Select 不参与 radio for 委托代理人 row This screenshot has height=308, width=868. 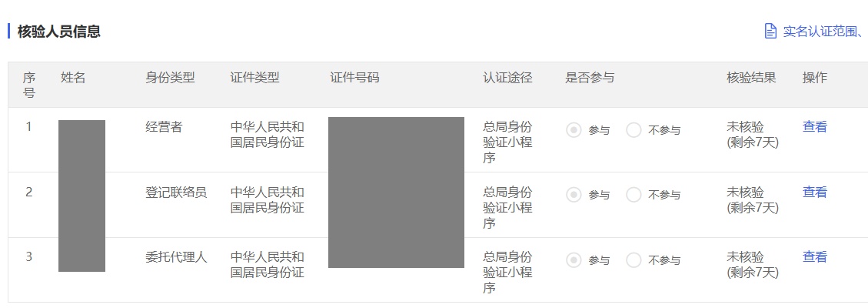[x=634, y=260]
